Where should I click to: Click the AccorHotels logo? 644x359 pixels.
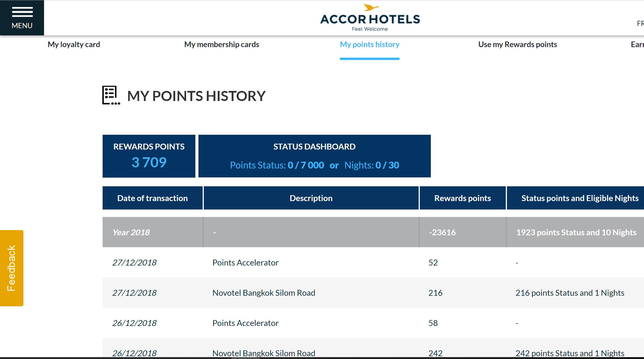tap(370, 18)
